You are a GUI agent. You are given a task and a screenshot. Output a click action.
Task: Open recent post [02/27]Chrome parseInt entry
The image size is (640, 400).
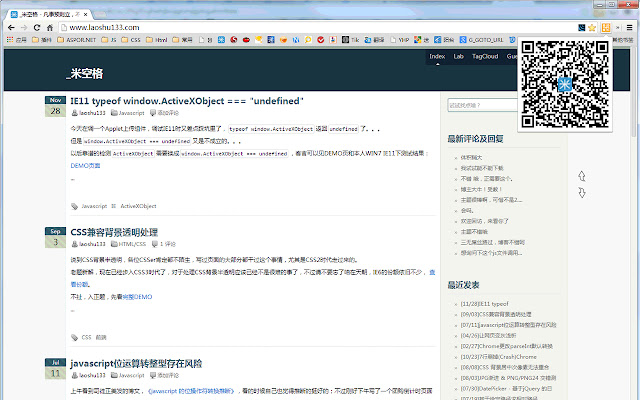[x=507, y=346]
